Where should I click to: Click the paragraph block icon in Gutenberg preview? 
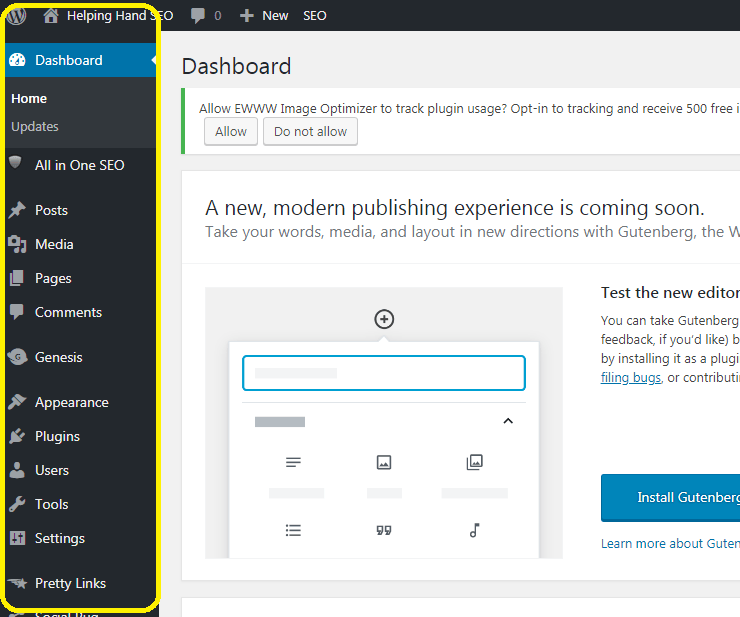click(x=293, y=462)
